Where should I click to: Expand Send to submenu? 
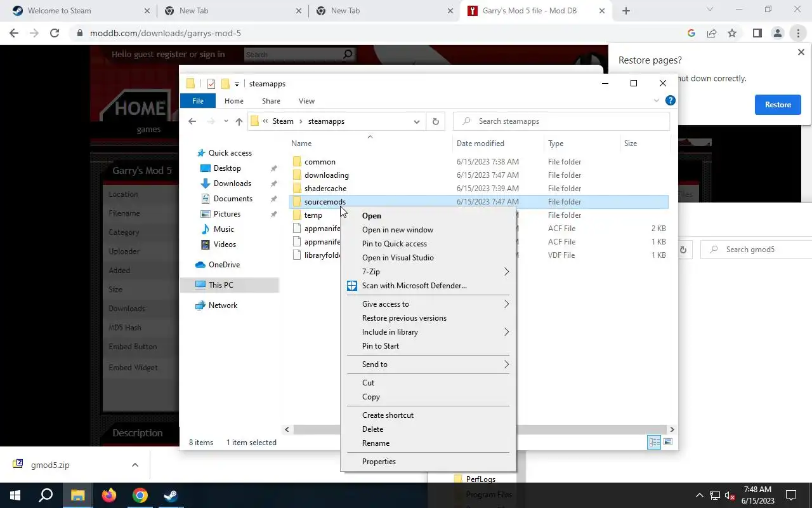click(x=506, y=364)
